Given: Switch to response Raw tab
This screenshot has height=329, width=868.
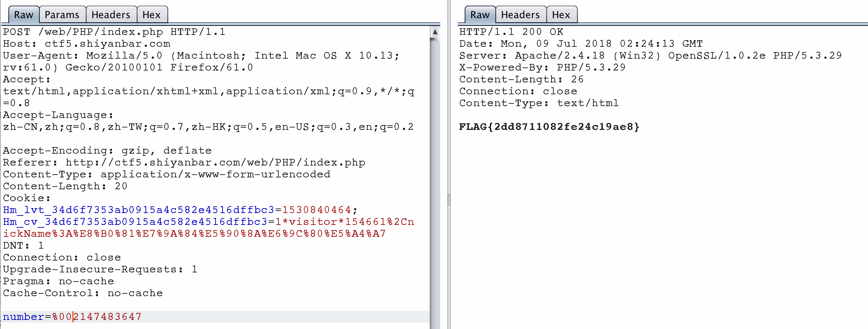Looking at the screenshot, I should click(x=480, y=15).
